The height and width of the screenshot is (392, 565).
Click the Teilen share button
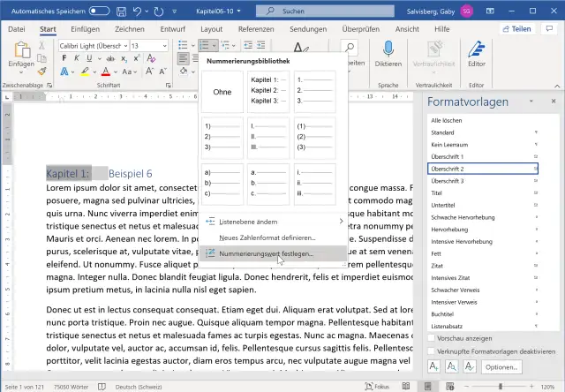coord(516,28)
